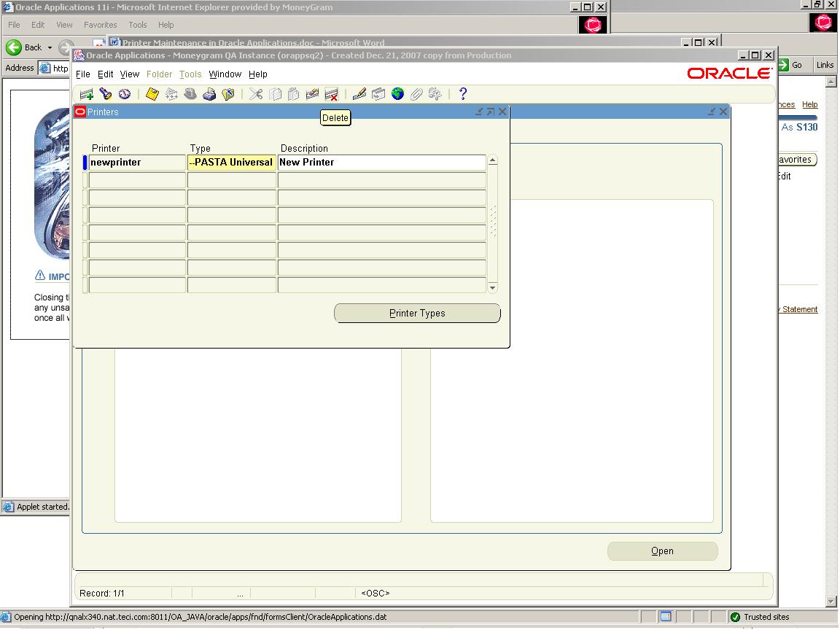Image resolution: width=840 pixels, height=630 pixels.
Task: Edit the Type field showing PASTA Universal
Action: (231, 162)
